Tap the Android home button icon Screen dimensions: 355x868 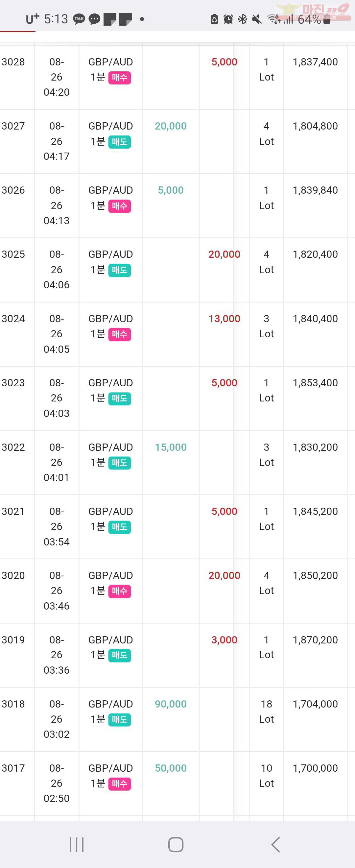(x=176, y=844)
